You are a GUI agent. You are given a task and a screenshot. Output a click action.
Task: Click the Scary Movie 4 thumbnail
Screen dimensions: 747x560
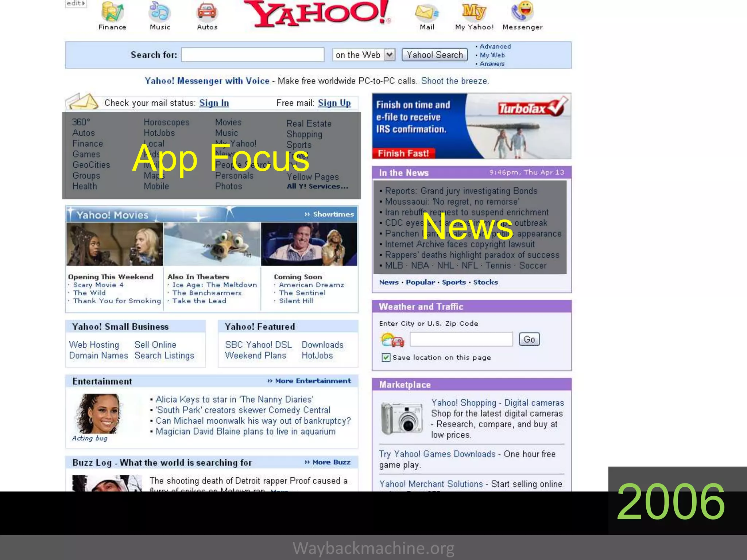[115, 244]
